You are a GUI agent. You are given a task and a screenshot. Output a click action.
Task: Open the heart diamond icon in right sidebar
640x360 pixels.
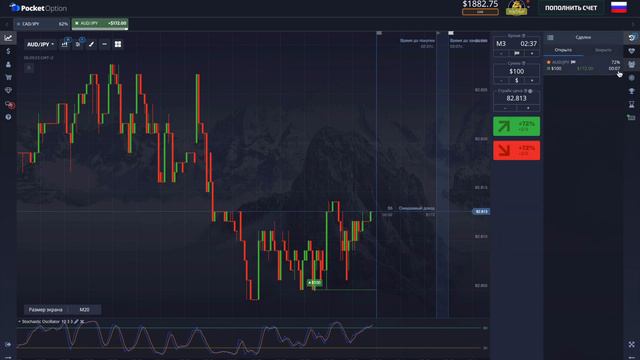click(631, 51)
